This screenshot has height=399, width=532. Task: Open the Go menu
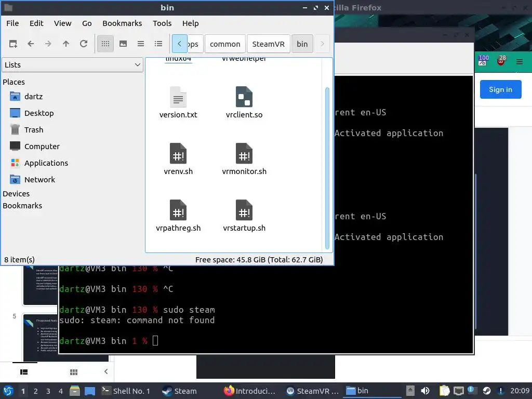pyautogui.click(x=87, y=23)
